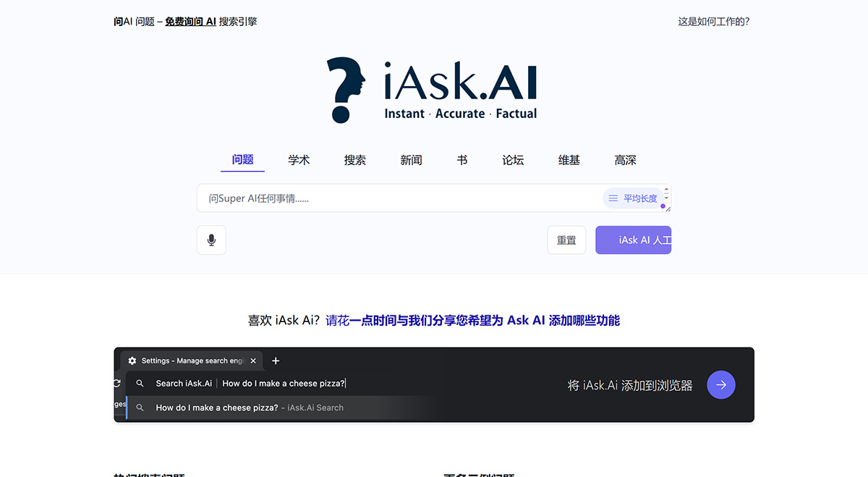The width and height of the screenshot is (868, 477).
Task: Switch to the 新闻 tab
Action: pos(411,160)
